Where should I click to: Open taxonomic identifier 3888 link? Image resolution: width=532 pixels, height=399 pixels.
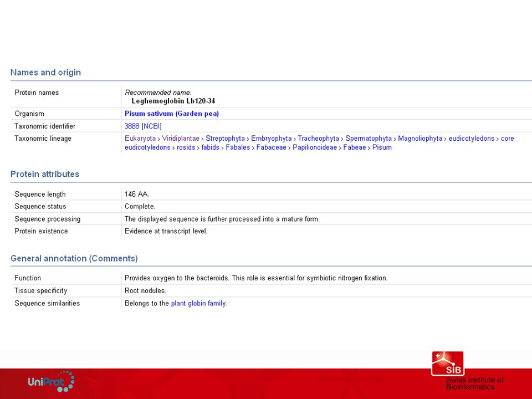click(x=132, y=126)
